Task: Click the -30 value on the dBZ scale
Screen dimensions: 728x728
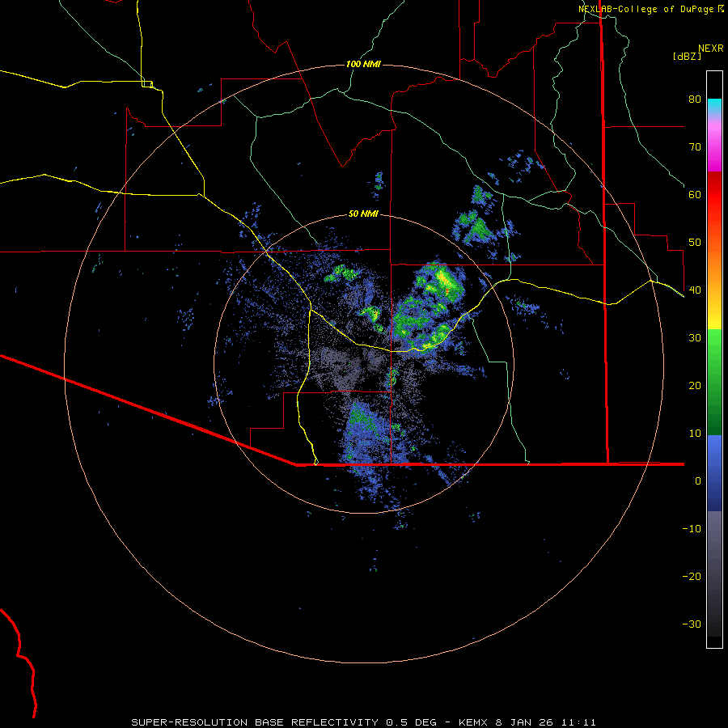Action: [692, 624]
